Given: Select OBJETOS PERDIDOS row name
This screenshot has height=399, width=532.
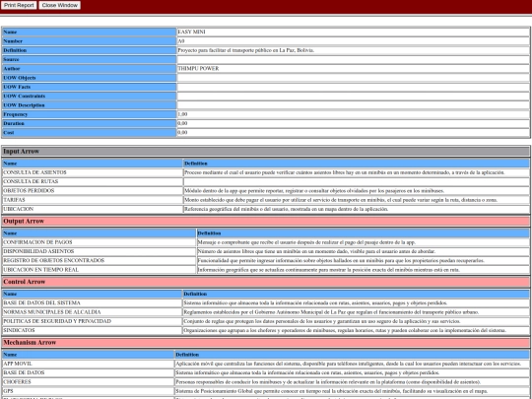Looking at the screenshot, I should pos(29,191).
